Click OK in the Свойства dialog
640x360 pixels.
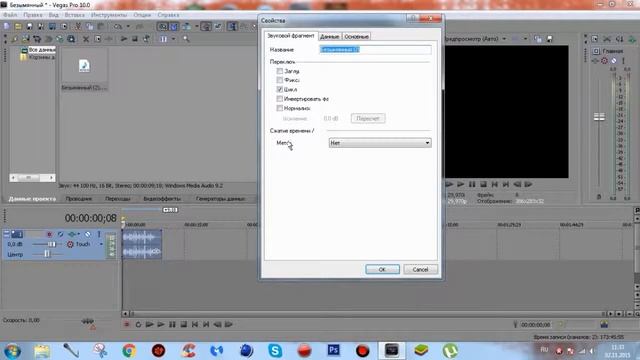(x=382, y=269)
